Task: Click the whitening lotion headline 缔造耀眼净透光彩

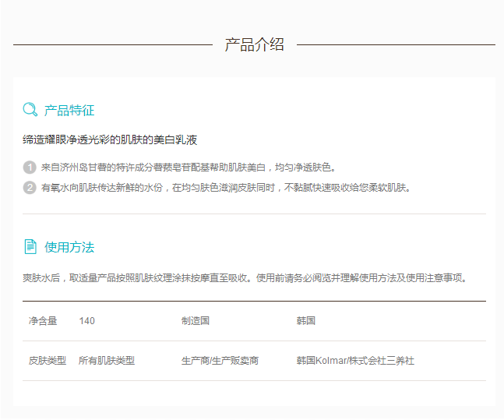Action: click(110, 140)
